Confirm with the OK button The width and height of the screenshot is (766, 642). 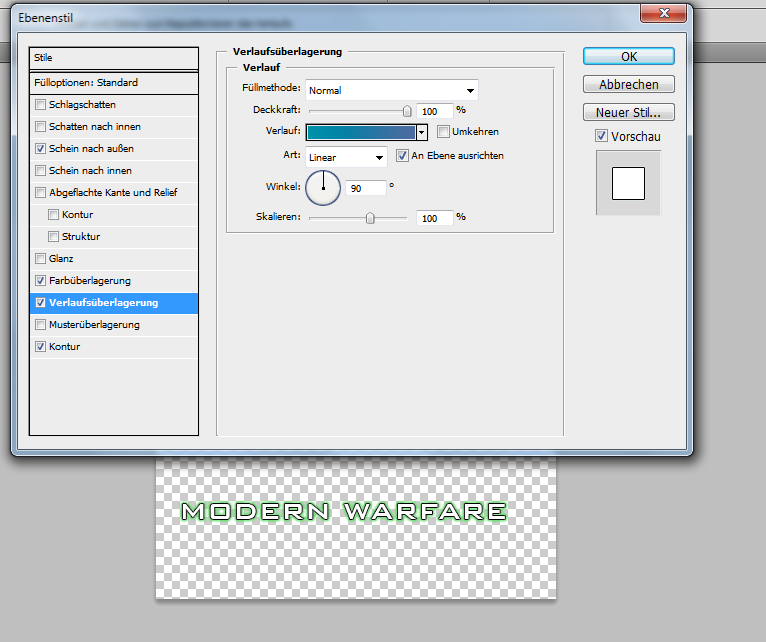629,57
